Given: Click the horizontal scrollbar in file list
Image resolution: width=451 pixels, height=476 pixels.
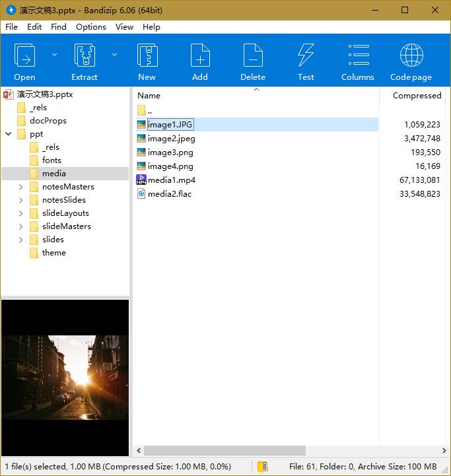Looking at the screenshot, I should (x=223, y=450).
